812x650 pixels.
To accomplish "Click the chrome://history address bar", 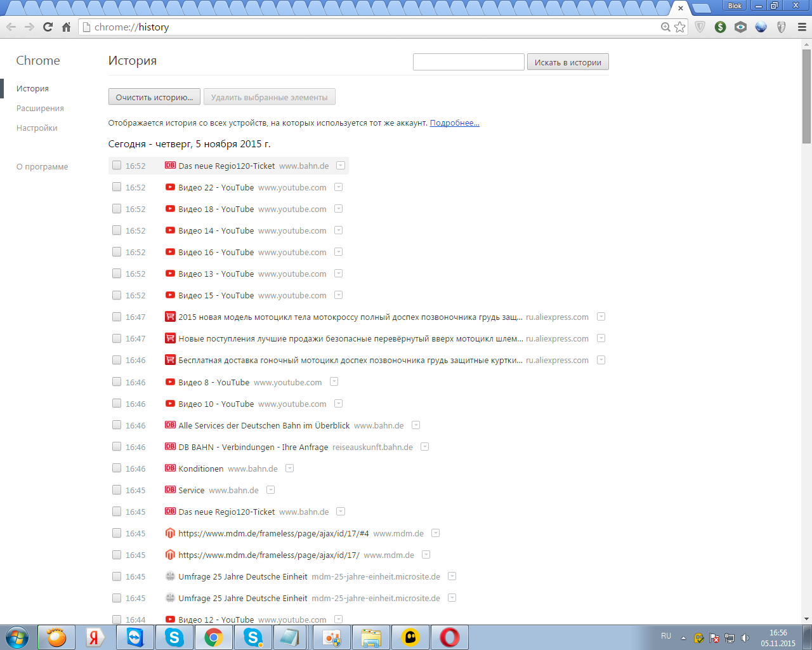I will pyautogui.click(x=374, y=27).
